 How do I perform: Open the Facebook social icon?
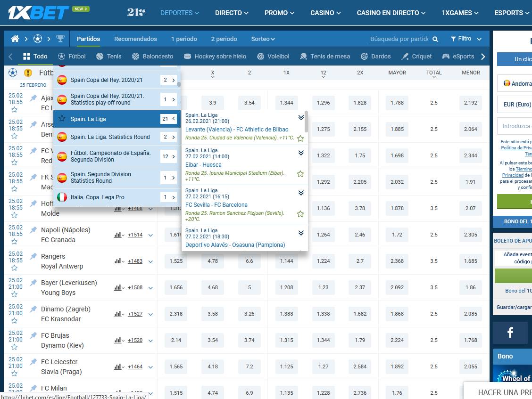510,332
